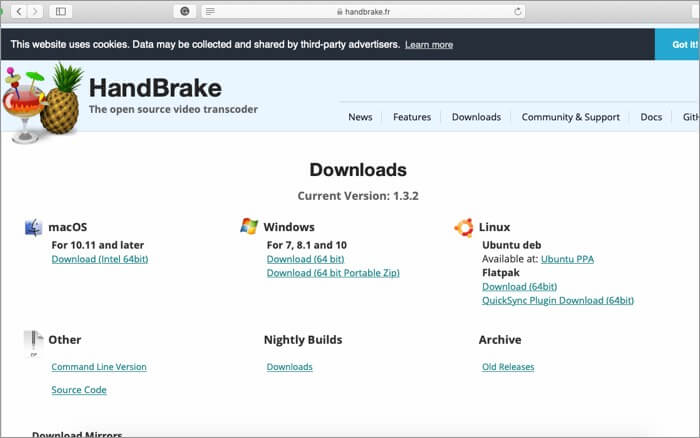Click the Windows flag icon

[x=249, y=226]
